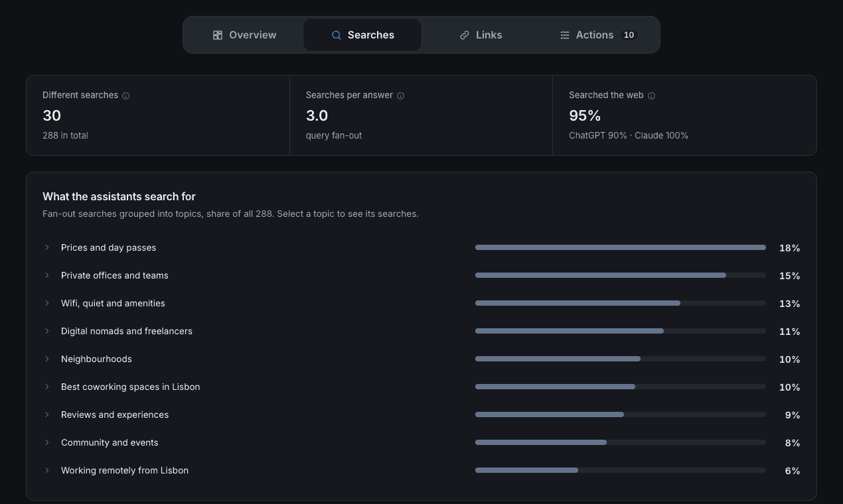Click the info icon beside Searches per answer
The image size is (843, 504).
400,95
